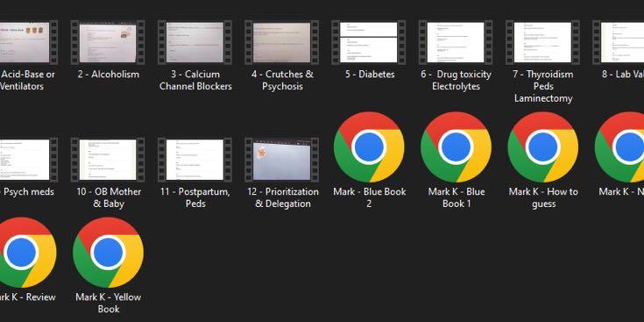Click the 'Mark - Blue Book 2' file name
Viewport: 644px width, 322px height.
coord(370,197)
